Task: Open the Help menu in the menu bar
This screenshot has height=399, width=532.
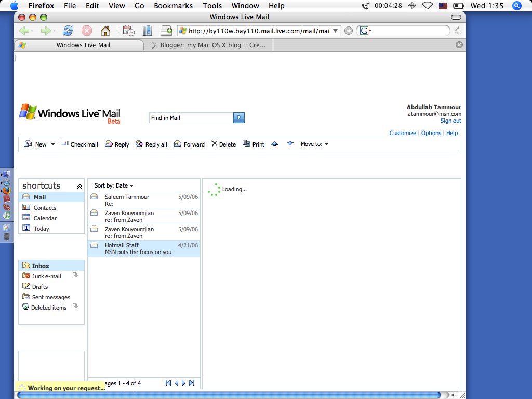Action: [x=276, y=6]
